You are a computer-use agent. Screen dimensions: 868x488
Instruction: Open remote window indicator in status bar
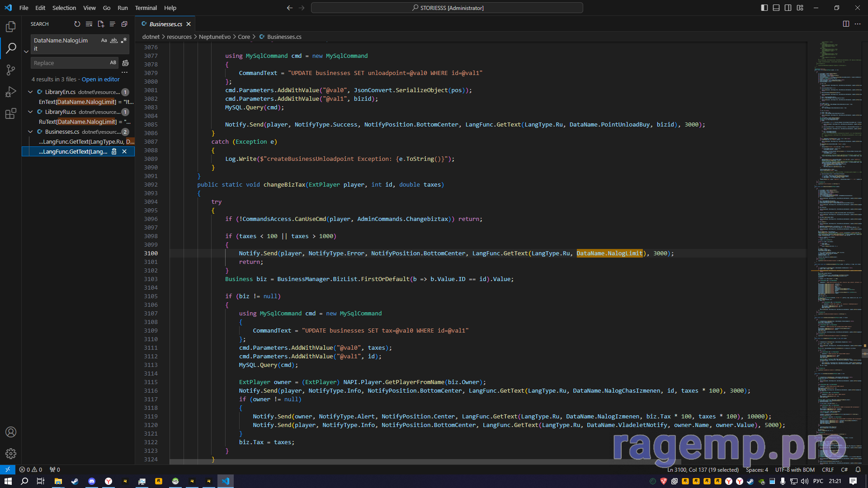coord(8,469)
